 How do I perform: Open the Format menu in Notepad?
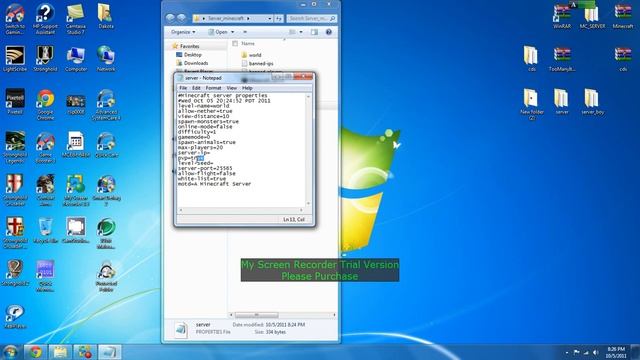[213, 88]
